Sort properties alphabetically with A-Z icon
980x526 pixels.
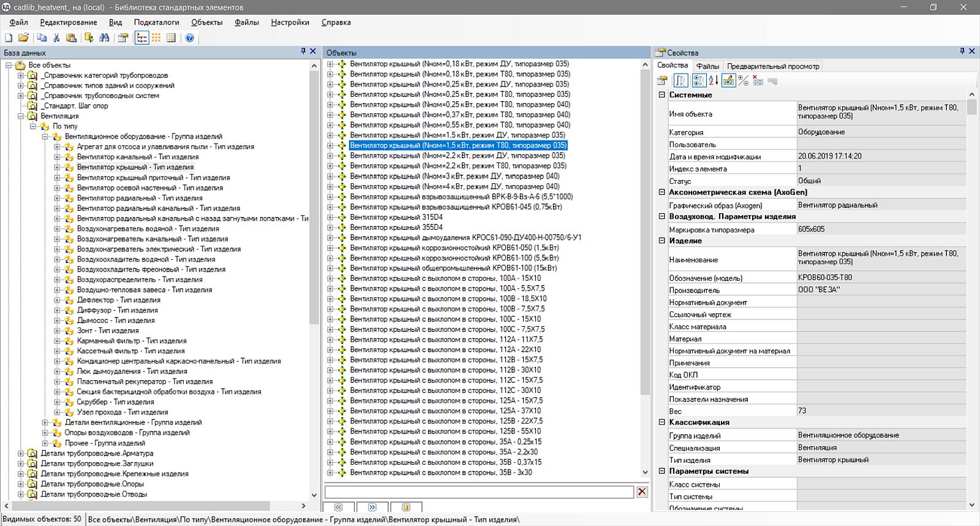714,80
